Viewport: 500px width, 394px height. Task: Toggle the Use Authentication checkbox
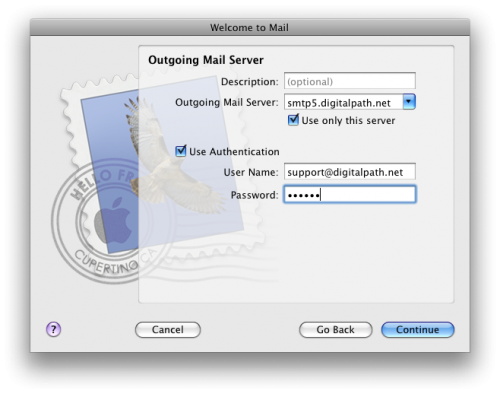coord(181,151)
